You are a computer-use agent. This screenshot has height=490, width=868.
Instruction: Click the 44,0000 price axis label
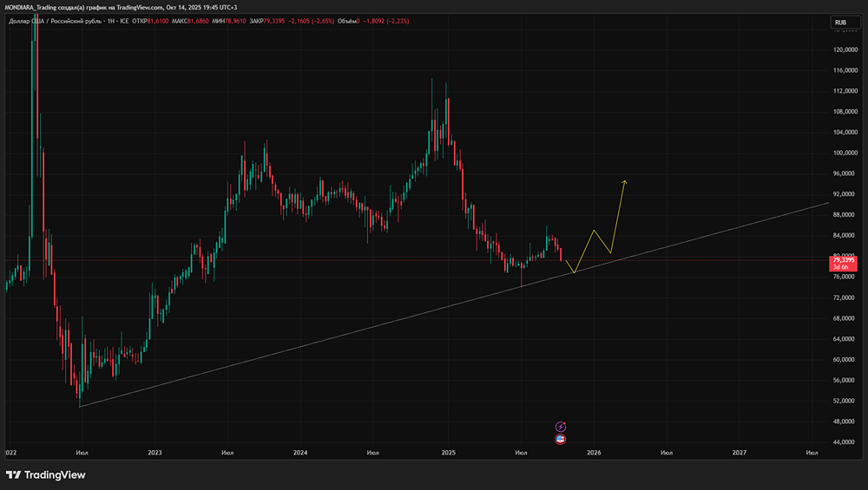845,442
